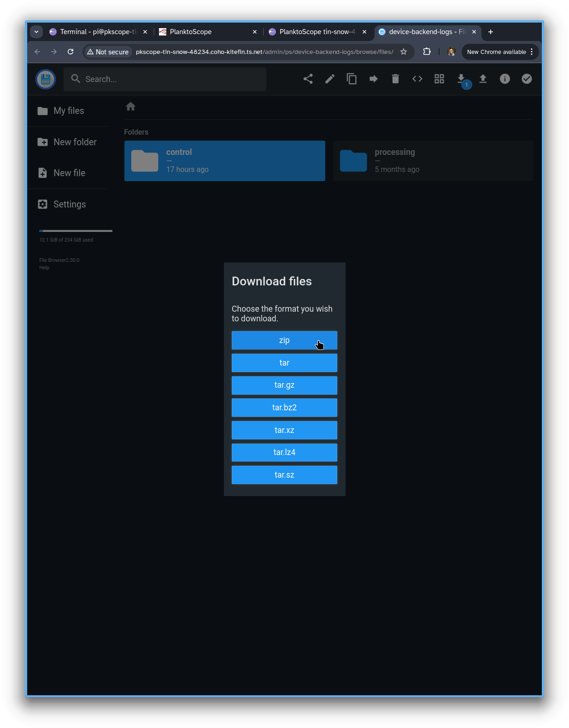The height and width of the screenshot is (728, 569).
Task: Download as tar format
Action: [284, 363]
